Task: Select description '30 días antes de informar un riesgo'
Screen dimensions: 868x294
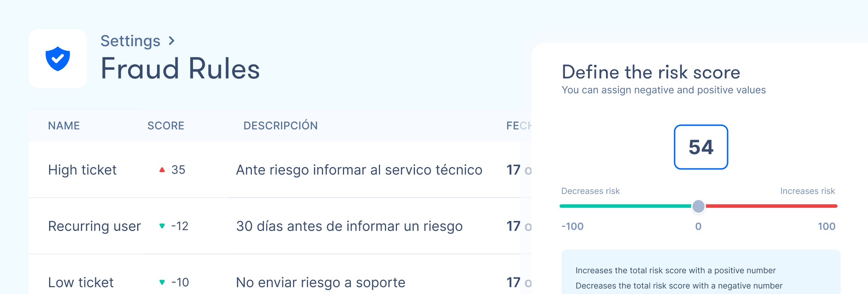Action: pos(349,226)
